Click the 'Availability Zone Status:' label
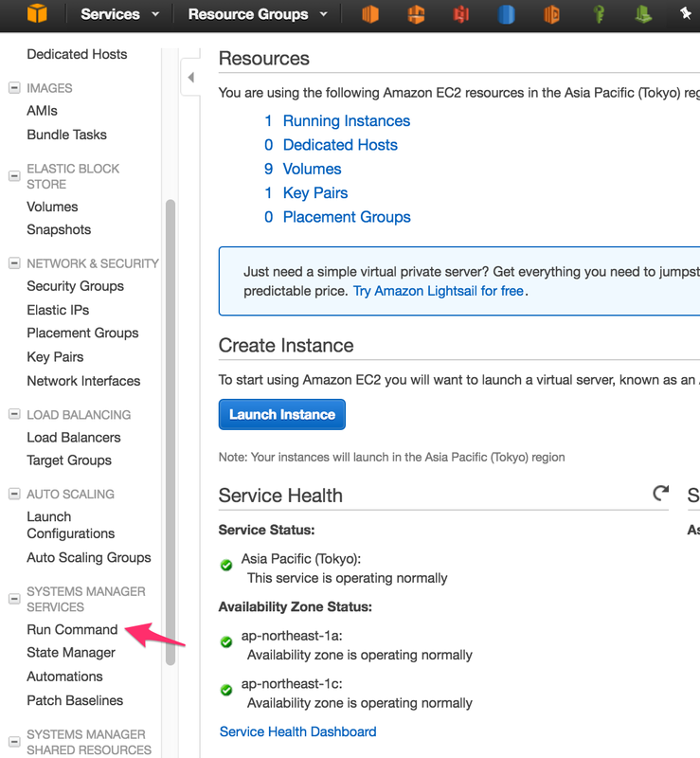This screenshot has width=700, height=758. [296, 606]
